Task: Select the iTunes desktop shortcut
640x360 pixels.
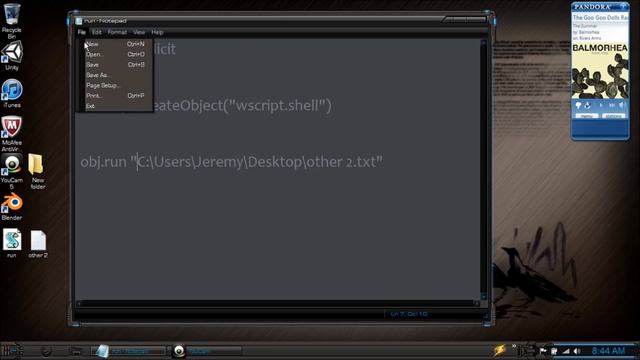Action: (12, 93)
